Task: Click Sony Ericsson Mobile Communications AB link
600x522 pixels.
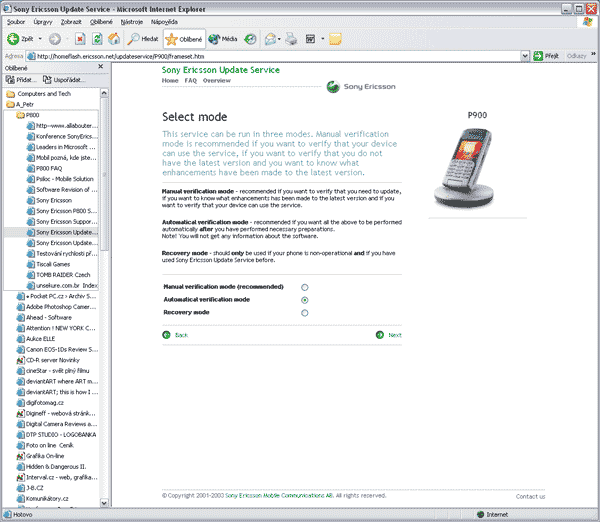Action: point(279,496)
